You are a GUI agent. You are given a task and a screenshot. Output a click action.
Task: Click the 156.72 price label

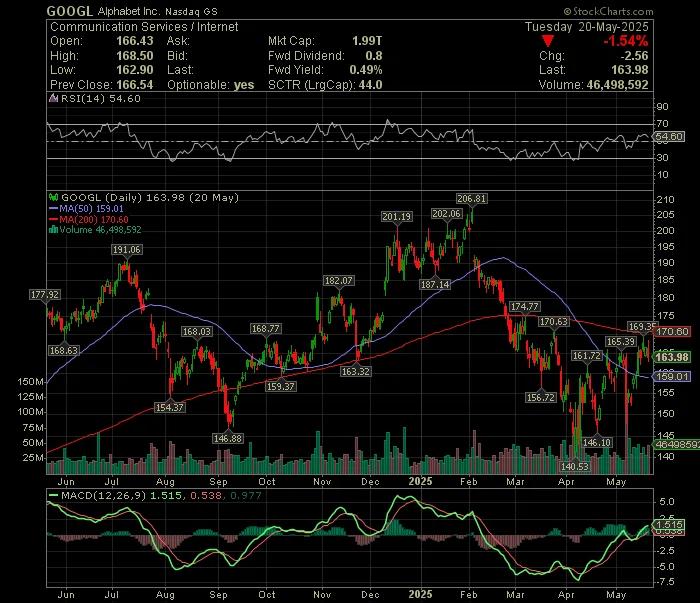coord(541,397)
